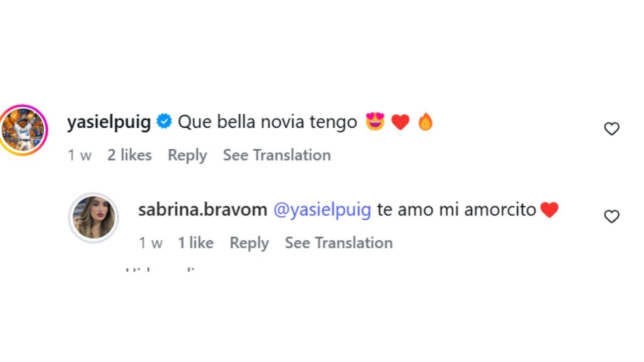
Task: View the 1 like on sabrina.bravom's reply
Action: (196, 242)
